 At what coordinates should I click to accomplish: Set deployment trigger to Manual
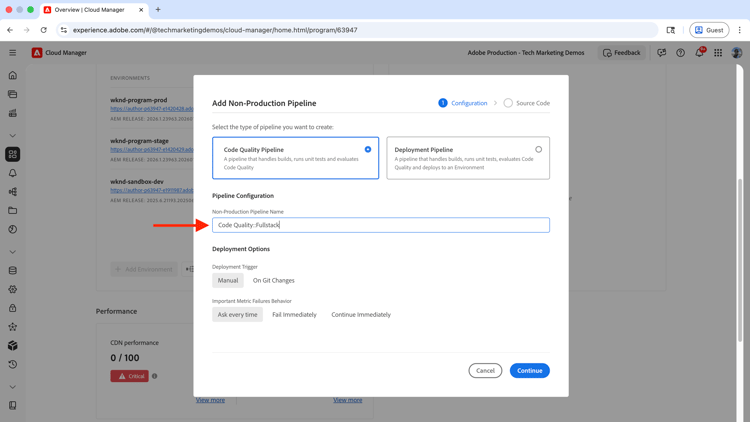(228, 280)
